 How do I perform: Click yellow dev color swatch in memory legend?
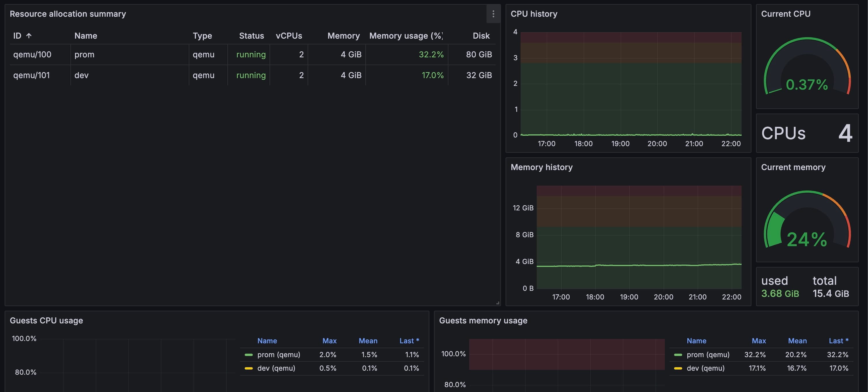[678, 368]
